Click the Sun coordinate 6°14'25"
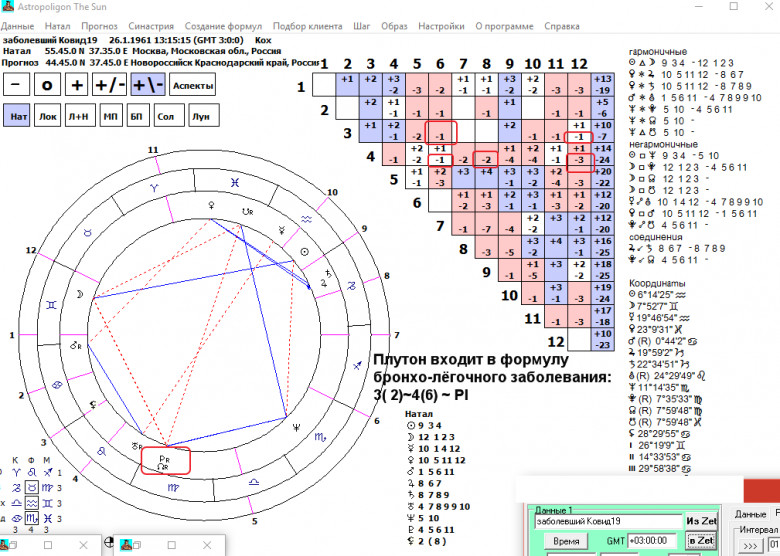Screen dimensions: 780x556 [x=658, y=295]
